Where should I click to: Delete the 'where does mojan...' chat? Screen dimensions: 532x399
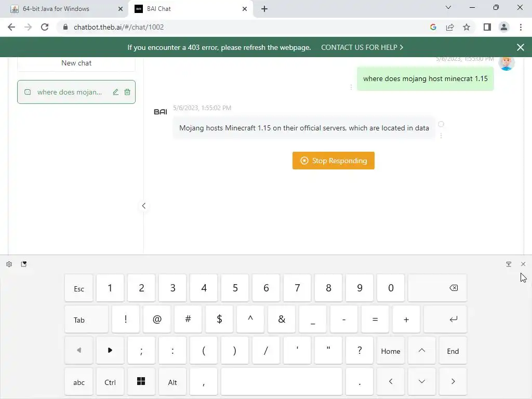127,92
